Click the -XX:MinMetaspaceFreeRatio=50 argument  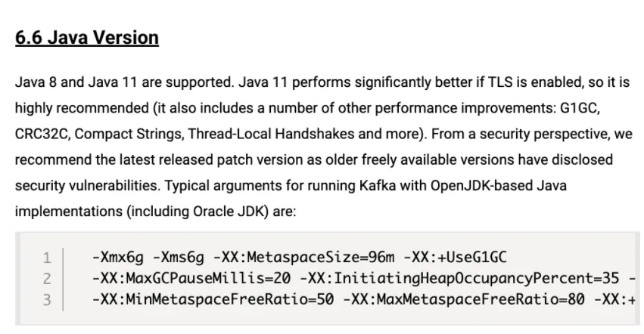pos(213,299)
